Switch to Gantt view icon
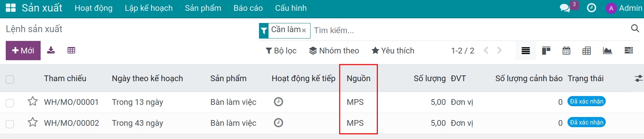644x139 pixels. click(x=628, y=51)
